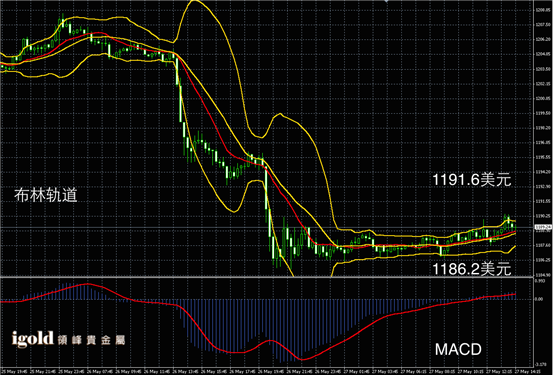Click the divider between price chart and MACD

pyautogui.click(x=267, y=277)
